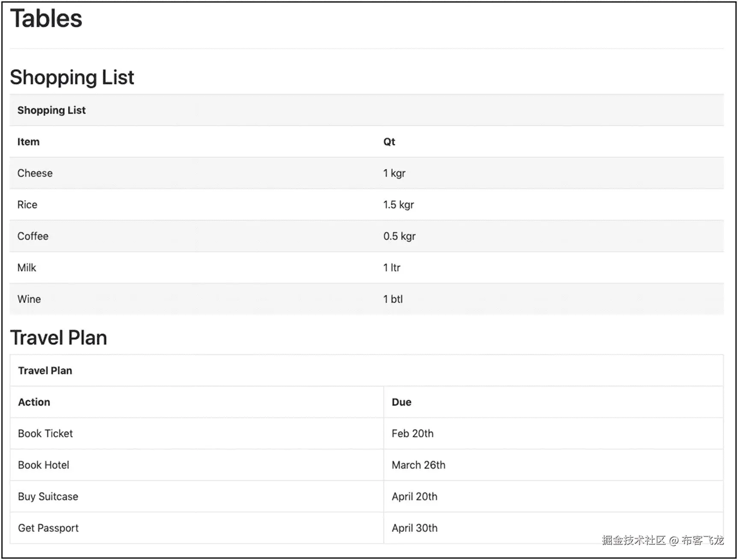Select the Cheese row item cell
The width and height of the screenshot is (738, 560).
click(x=35, y=173)
